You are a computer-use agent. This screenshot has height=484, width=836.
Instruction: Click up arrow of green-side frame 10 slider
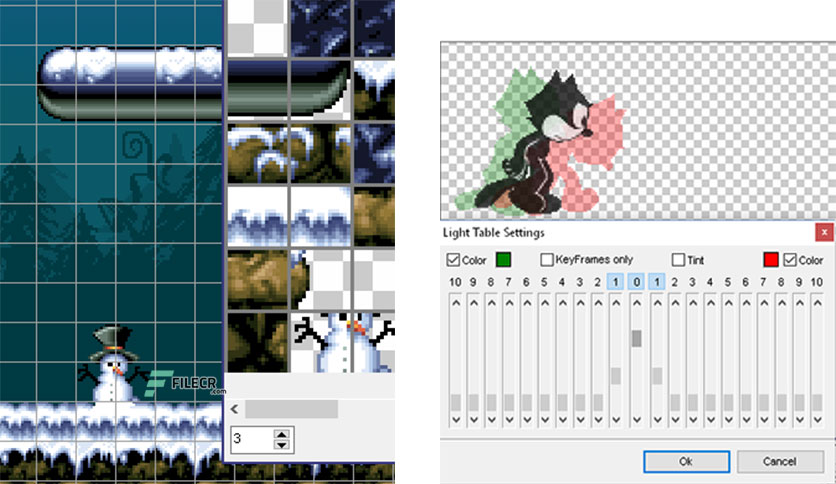456,303
